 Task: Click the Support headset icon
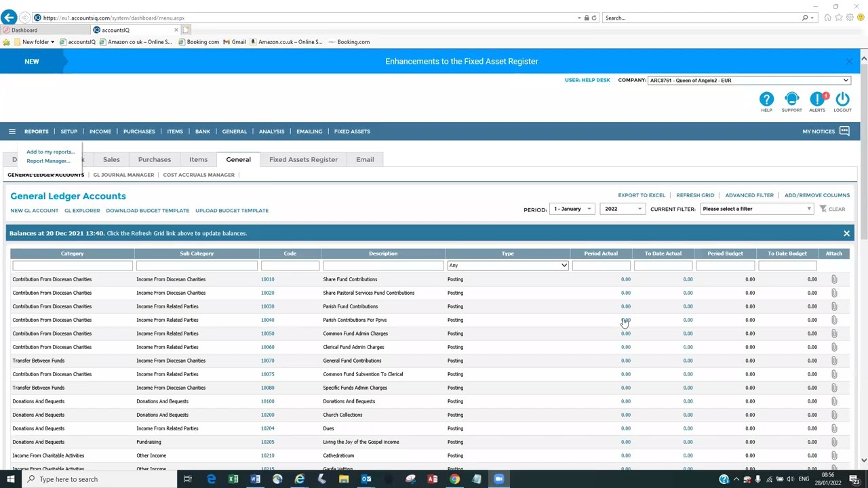pos(791,100)
